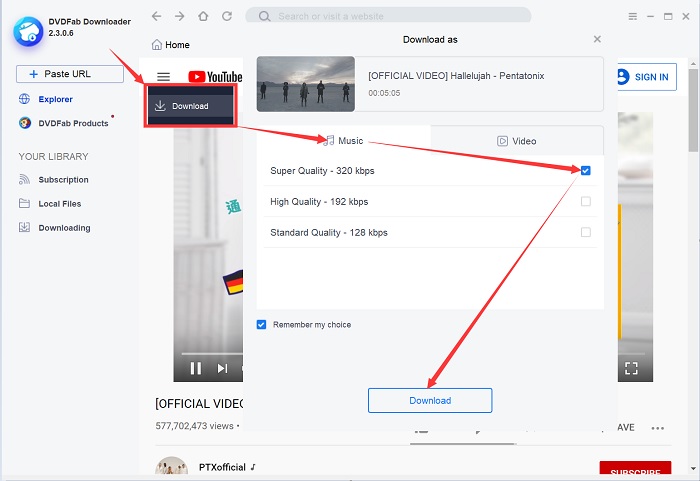Maximize the DVDFab Downloader window
Viewport: 700px width, 481px height.
[x=668, y=17]
